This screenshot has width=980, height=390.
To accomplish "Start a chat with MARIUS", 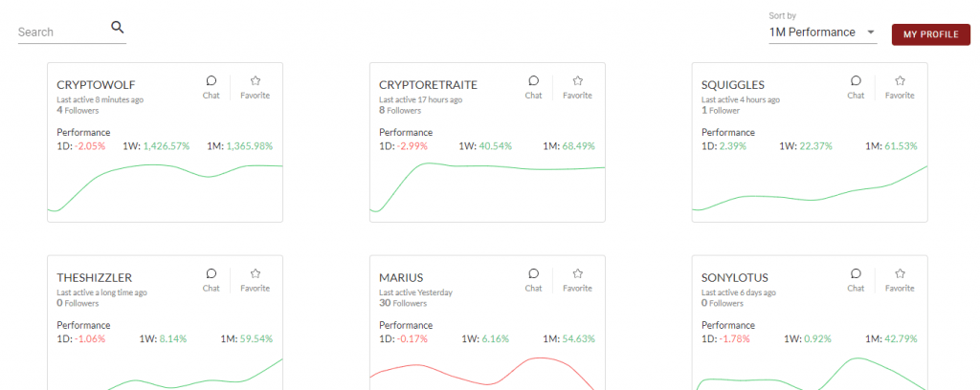I will click(x=533, y=279).
